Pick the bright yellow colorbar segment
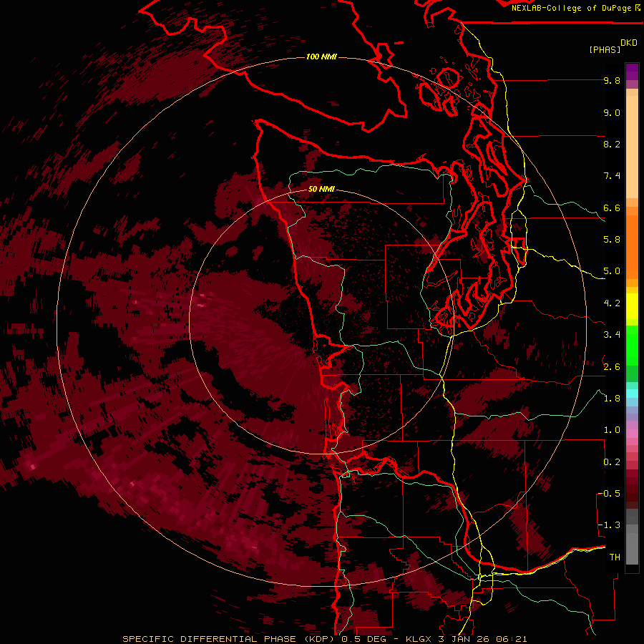The width and height of the screenshot is (644, 644). click(x=632, y=306)
